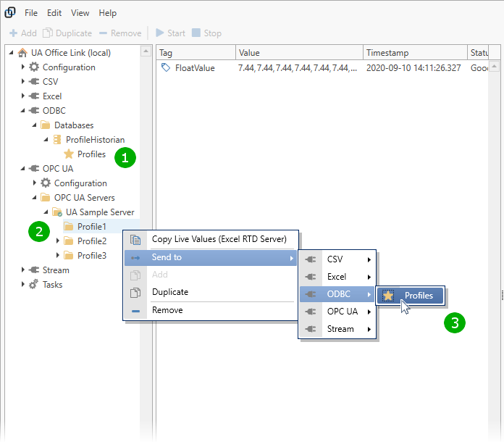Image resolution: width=504 pixels, height=442 pixels.
Task: Collapse the UA Office Link (local) root node
Action: pos(12,52)
